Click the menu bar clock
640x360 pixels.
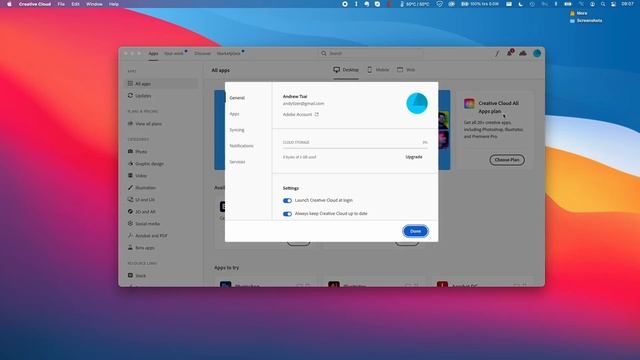click(x=627, y=4)
